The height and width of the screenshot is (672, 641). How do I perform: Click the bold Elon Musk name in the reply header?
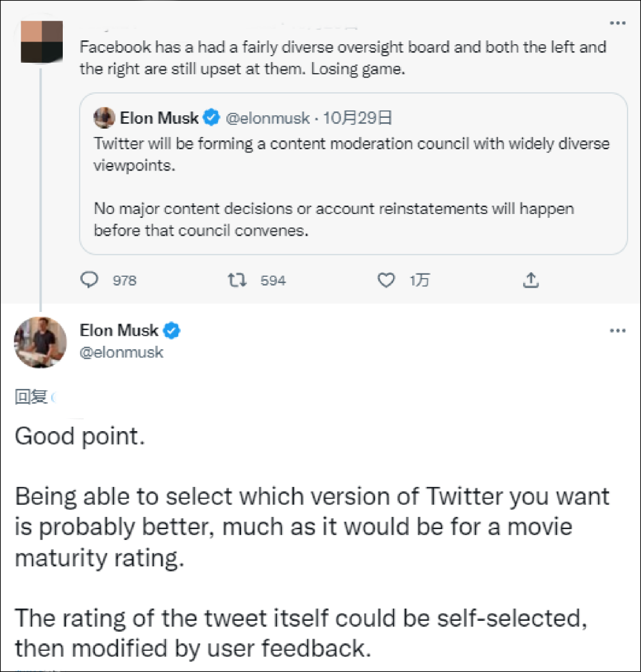[x=119, y=331]
